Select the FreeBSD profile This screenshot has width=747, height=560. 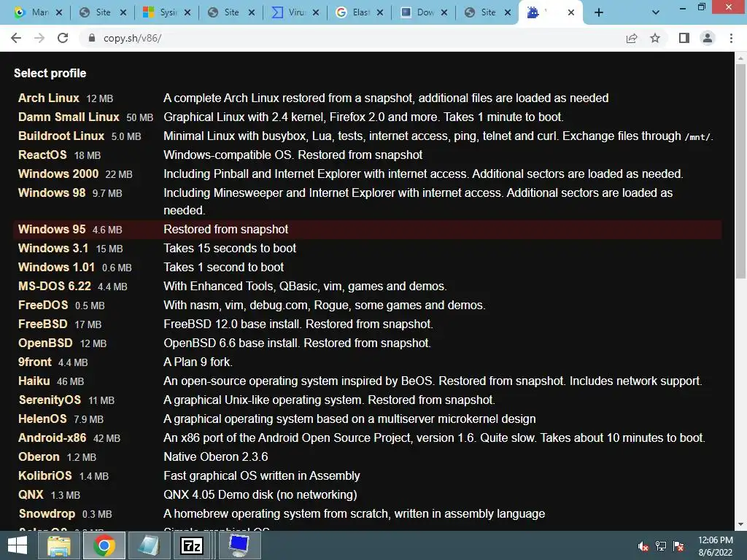click(x=43, y=324)
